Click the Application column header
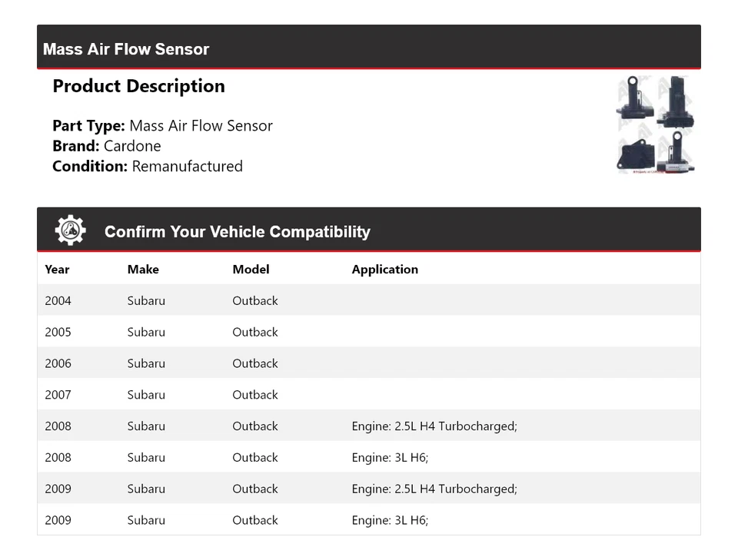 point(384,270)
